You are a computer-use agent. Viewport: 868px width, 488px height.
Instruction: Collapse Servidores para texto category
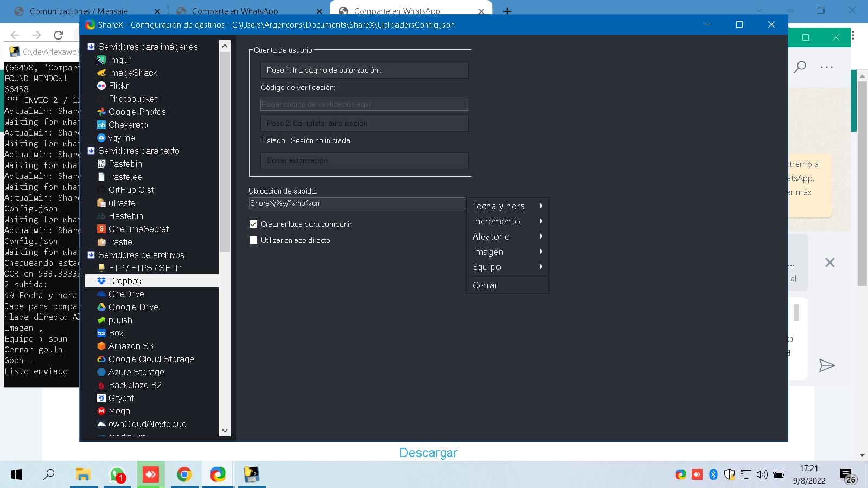click(91, 151)
